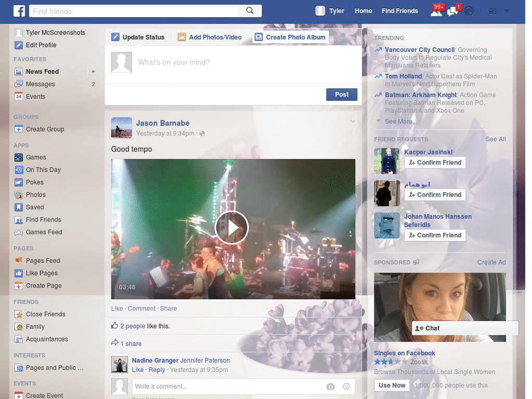Click Reply on Nadine Granger's comment
The width and height of the screenshot is (532, 399).
coord(157,370)
